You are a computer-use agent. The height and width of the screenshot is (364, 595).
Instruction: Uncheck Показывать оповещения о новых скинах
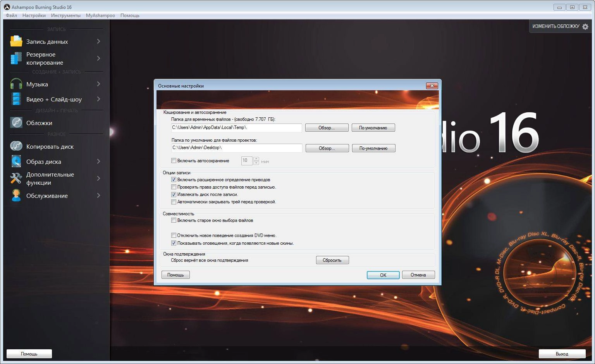point(174,243)
